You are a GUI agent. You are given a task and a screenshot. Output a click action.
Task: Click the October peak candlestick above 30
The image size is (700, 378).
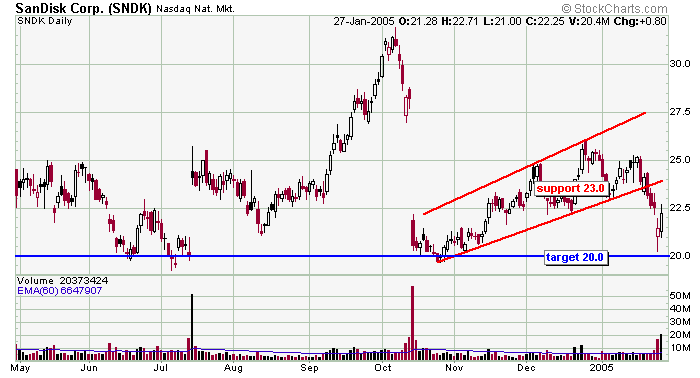tap(395, 42)
